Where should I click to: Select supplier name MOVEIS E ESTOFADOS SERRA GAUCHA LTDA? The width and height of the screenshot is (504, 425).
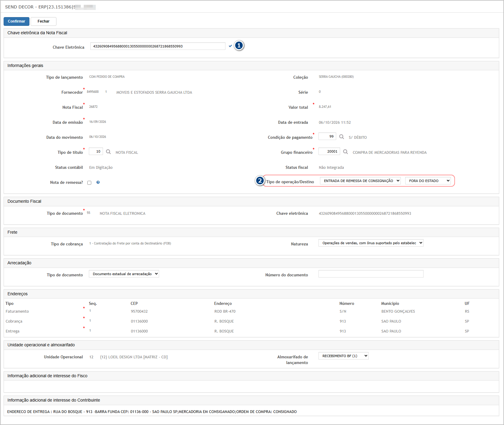[x=154, y=93]
